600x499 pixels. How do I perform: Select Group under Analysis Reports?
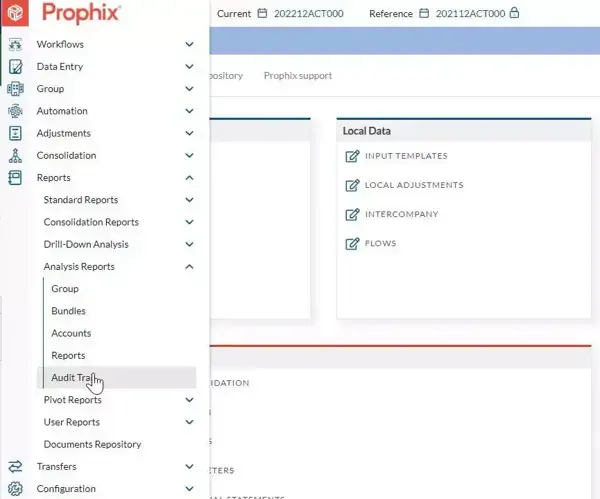point(65,289)
